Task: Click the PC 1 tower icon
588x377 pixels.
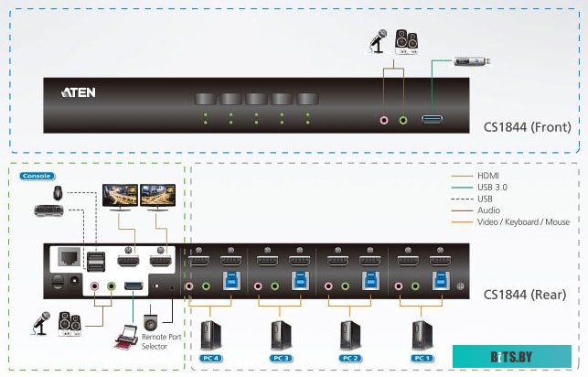Action: (422, 335)
